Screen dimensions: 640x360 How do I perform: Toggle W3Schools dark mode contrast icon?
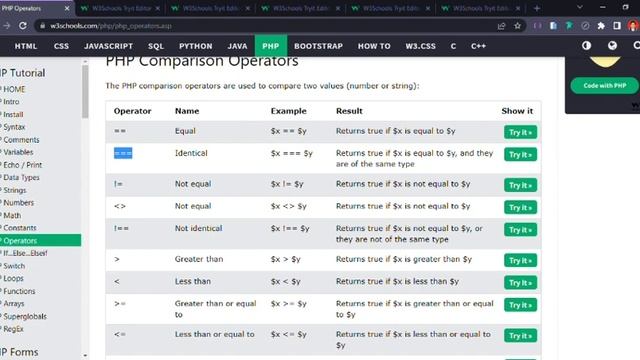[x=587, y=46]
